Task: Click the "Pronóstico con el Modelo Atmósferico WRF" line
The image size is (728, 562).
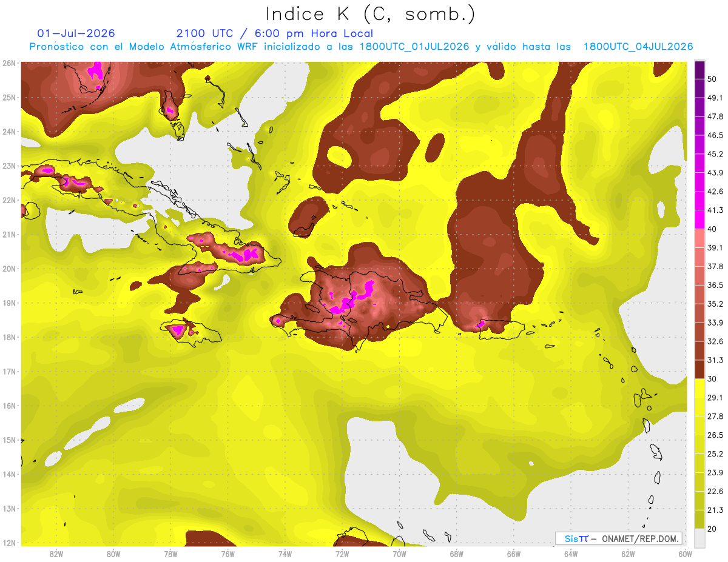Action: point(361,47)
